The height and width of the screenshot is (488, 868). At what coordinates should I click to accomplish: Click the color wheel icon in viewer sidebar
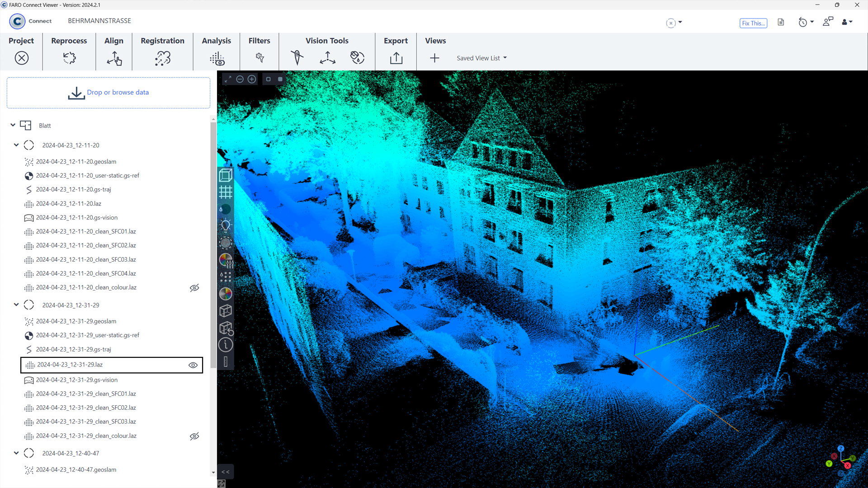(226, 294)
